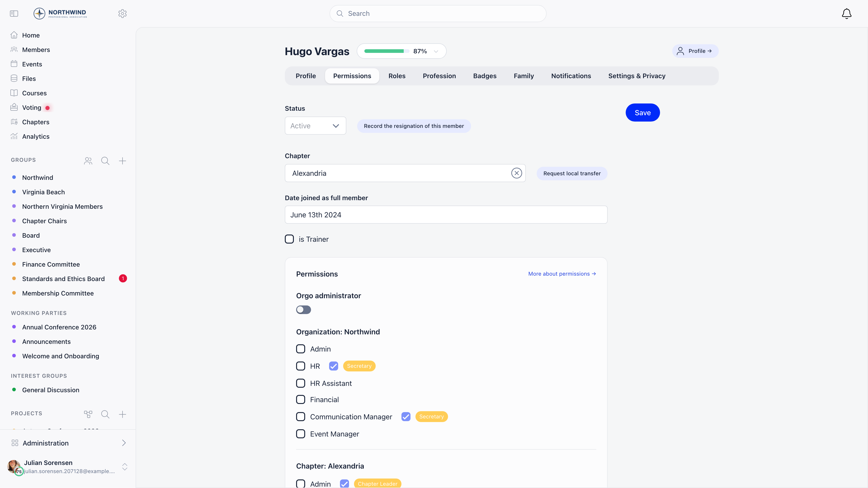868x488 pixels.
Task: Open Courses book icon
Action: [14, 93]
